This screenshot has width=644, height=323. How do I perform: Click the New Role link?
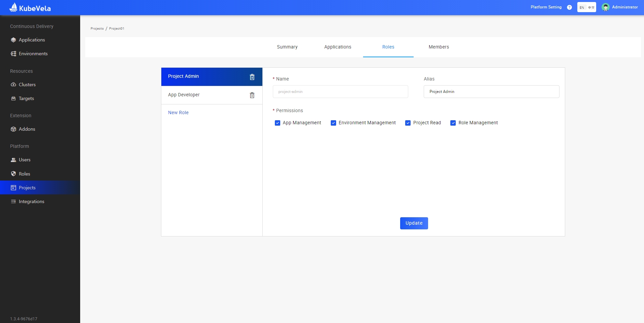click(x=178, y=112)
